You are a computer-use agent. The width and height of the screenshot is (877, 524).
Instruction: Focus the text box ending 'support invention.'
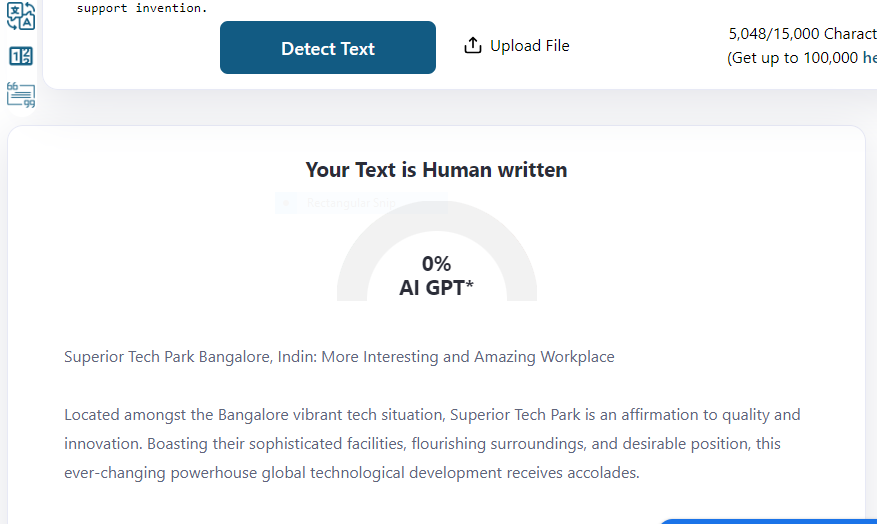tap(142, 8)
